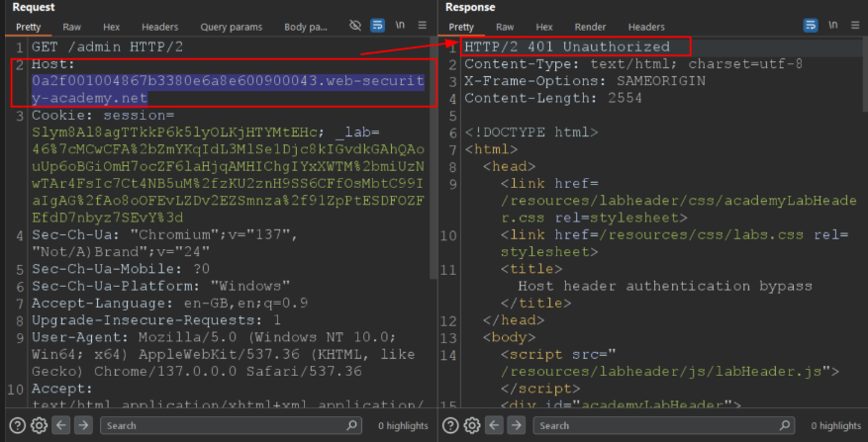Click the Request '0 highlights' label

pyautogui.click(x=403, y=426)
